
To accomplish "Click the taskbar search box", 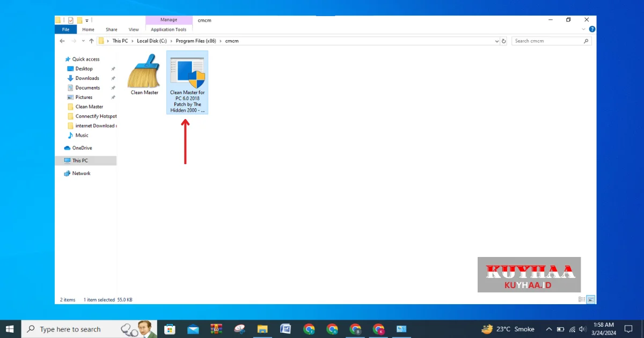I will tap(89, 329).
